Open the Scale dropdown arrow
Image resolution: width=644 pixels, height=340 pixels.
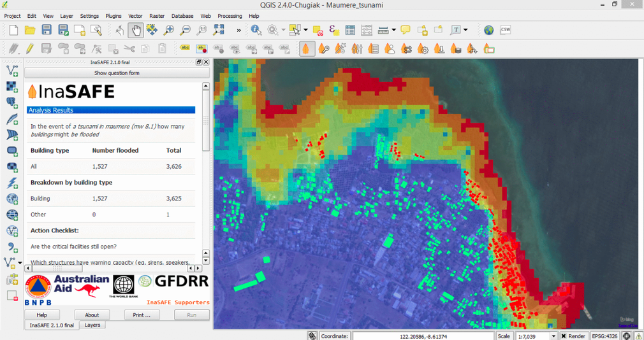pyautogui.click(x=553, y=336)
